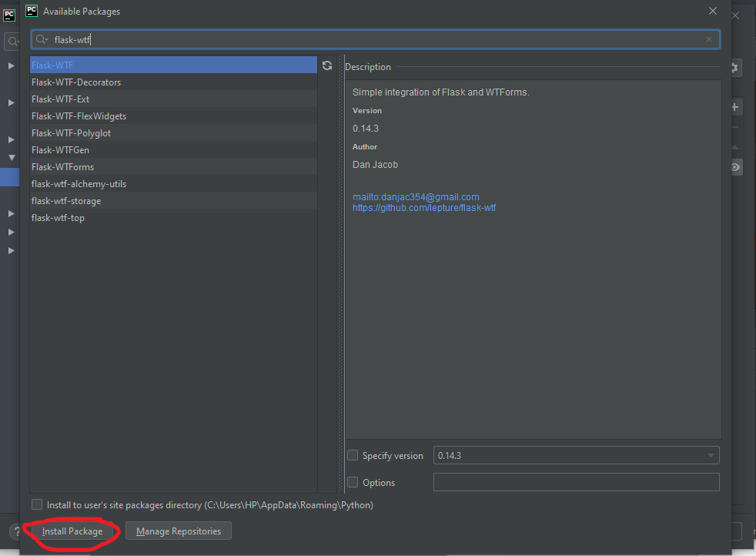
Task: Click the PyCharm icon in dialog title
Action: (x=32, y=11)
